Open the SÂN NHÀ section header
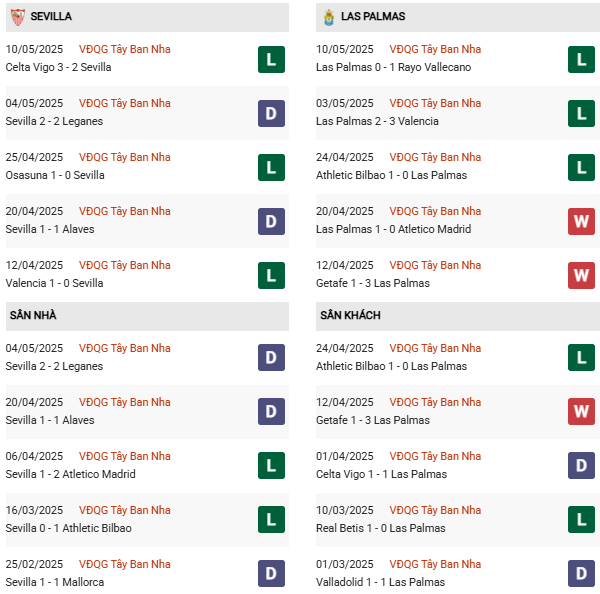 [147, 316]
